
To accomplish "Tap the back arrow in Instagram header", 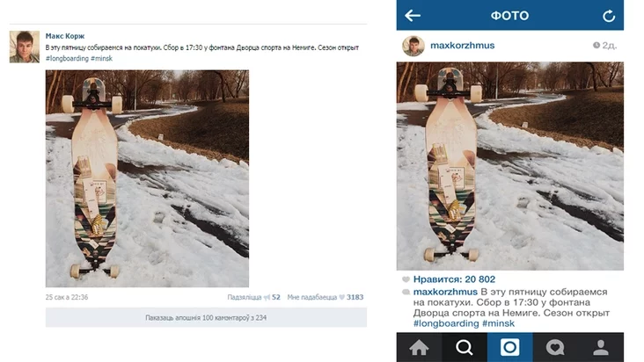I will click(x=413, y=16).
